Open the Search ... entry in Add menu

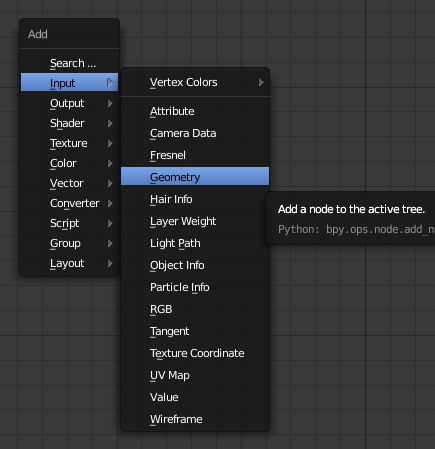tap(69, 63)
